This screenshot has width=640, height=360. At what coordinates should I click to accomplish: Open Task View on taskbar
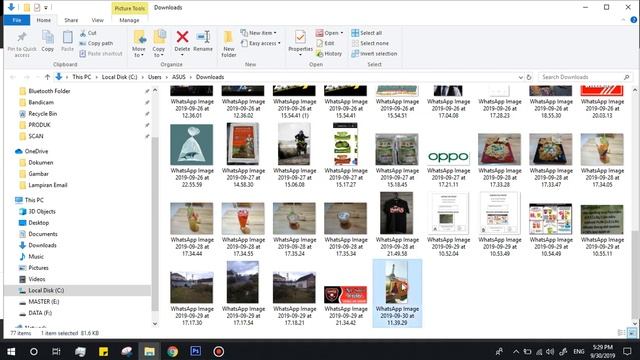tap(56, 351)
